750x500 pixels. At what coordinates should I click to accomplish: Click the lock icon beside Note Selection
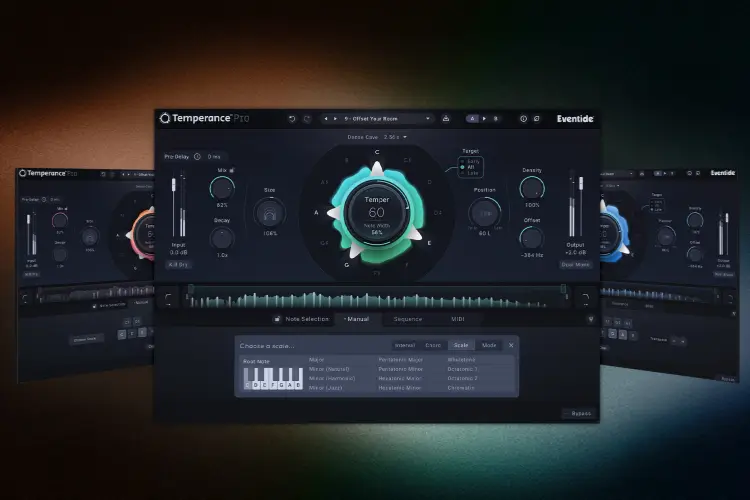[x=277, y=319]
